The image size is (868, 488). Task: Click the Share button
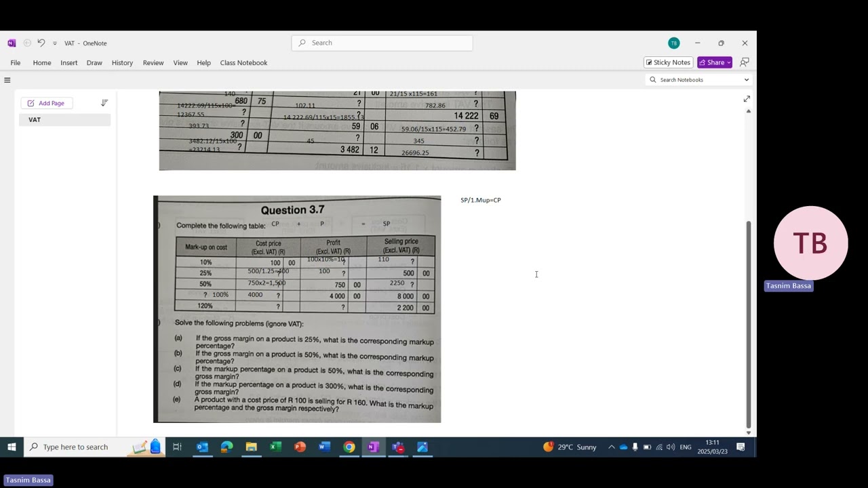tap(715, 62)
